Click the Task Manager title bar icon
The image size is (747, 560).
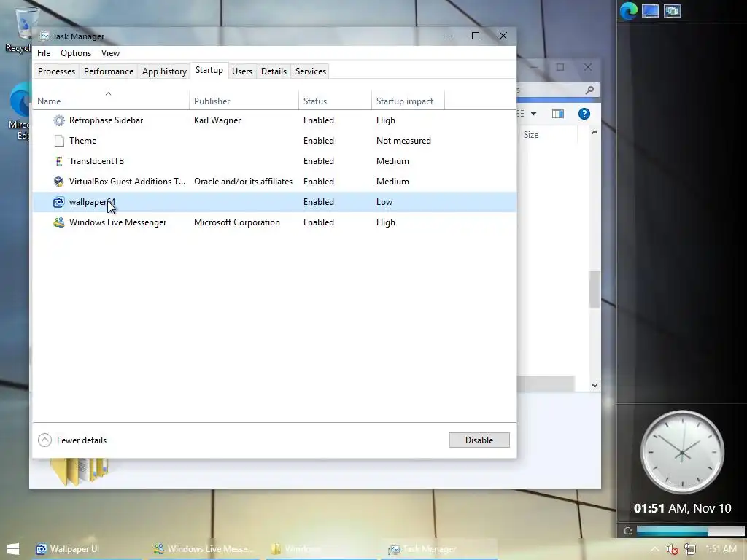click(44, 36)
